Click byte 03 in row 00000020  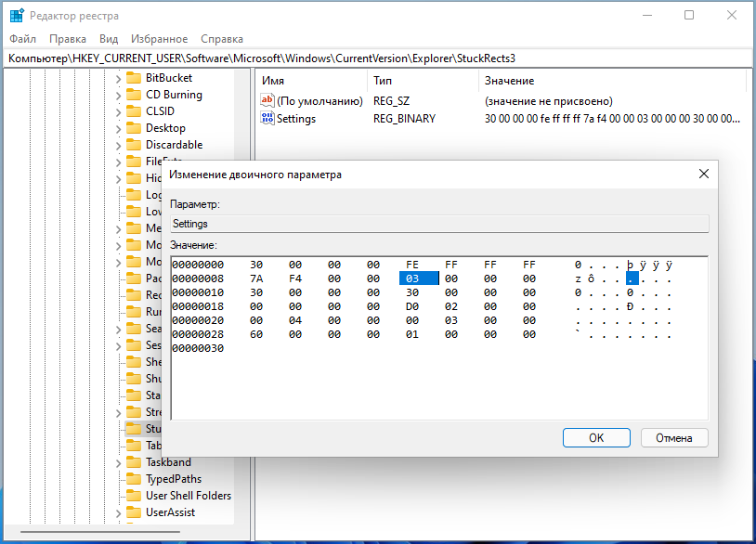click(451, 320)
